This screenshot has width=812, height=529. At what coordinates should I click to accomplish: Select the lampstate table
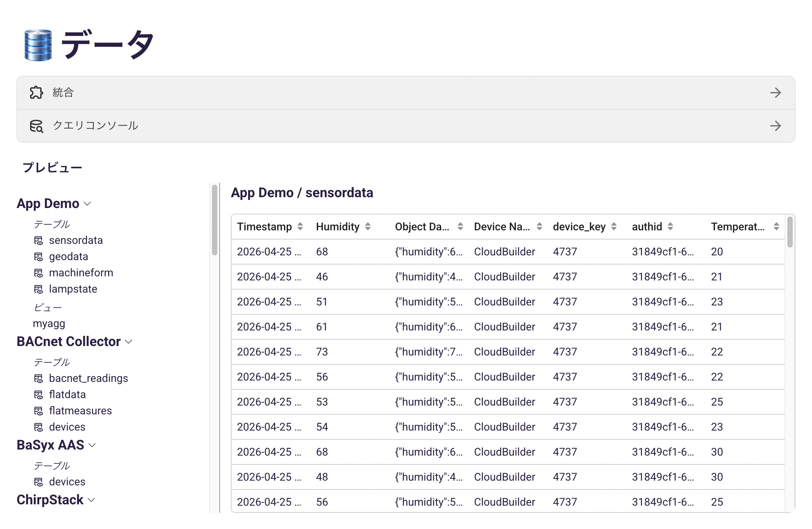coord(73,289)
